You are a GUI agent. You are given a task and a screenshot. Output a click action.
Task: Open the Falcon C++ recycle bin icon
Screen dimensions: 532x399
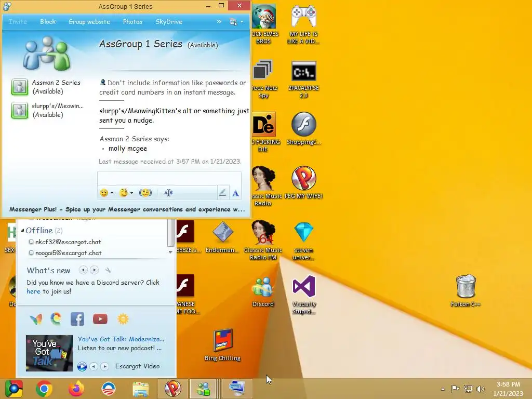[x=465, y=290]
